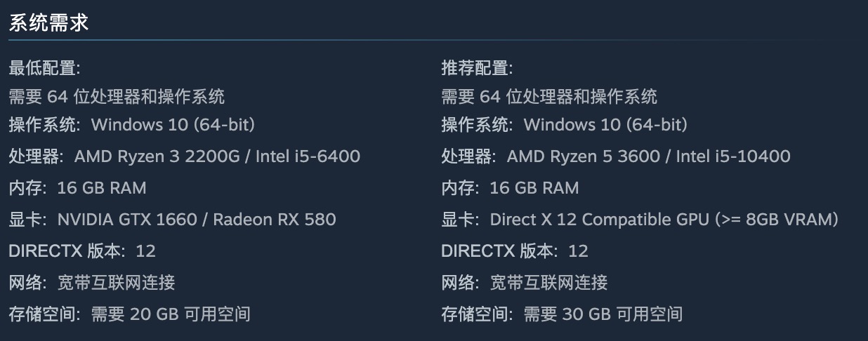The width and height of the screenshot is (868, 341).
Task: Click the 推荐配置 label
Action: (477, 68)
